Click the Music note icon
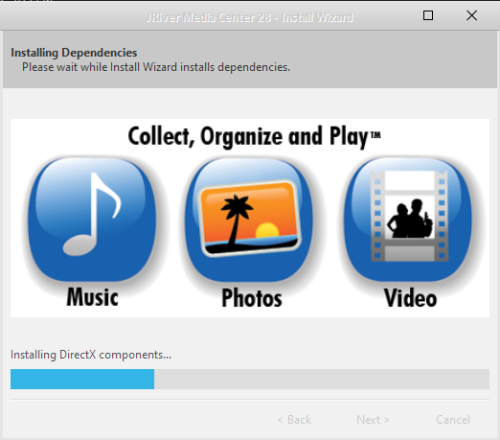 click(92, 219)
